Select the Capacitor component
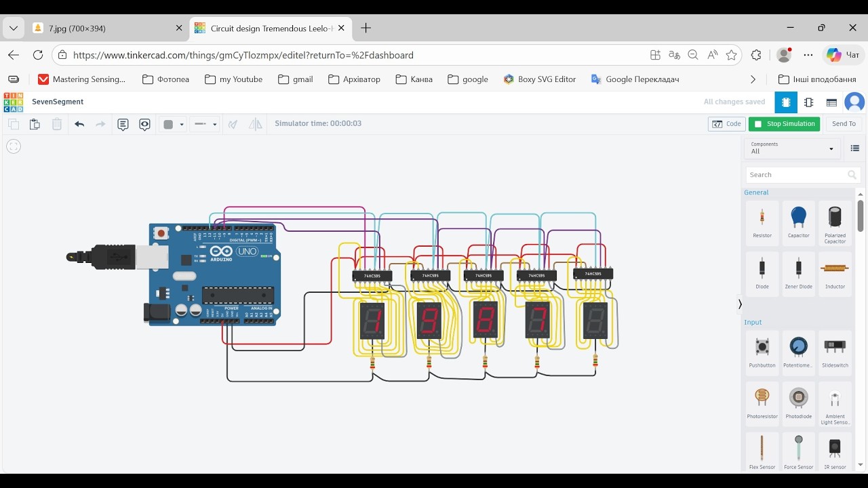 (x=799, y=223)
